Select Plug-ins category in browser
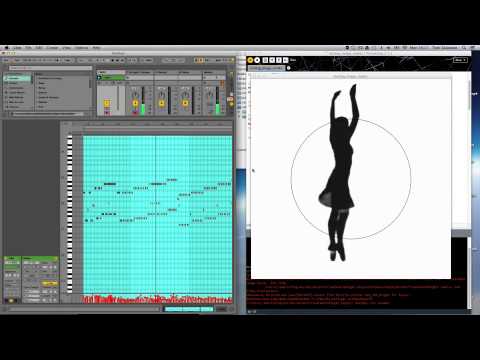Image resolution: width=480 pixels, height=360 pixels. [x=17, y=107]
